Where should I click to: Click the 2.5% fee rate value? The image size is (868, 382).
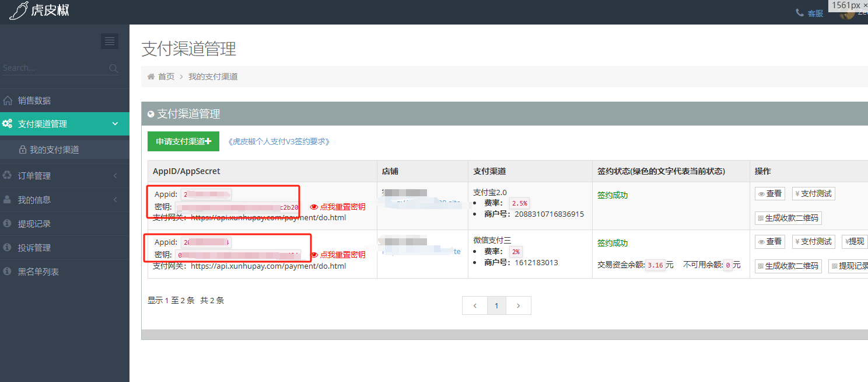(519, 203)
